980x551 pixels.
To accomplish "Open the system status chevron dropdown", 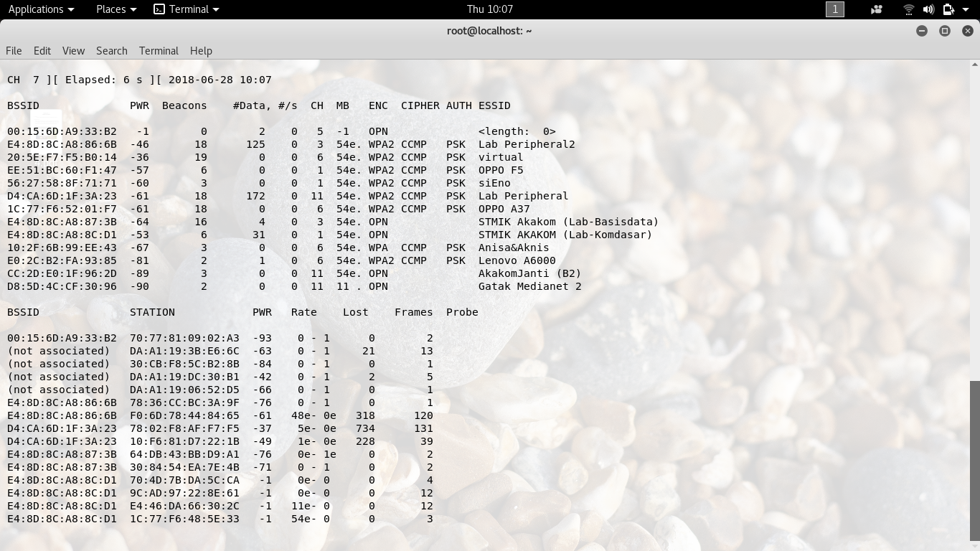I will pos(965,9).
